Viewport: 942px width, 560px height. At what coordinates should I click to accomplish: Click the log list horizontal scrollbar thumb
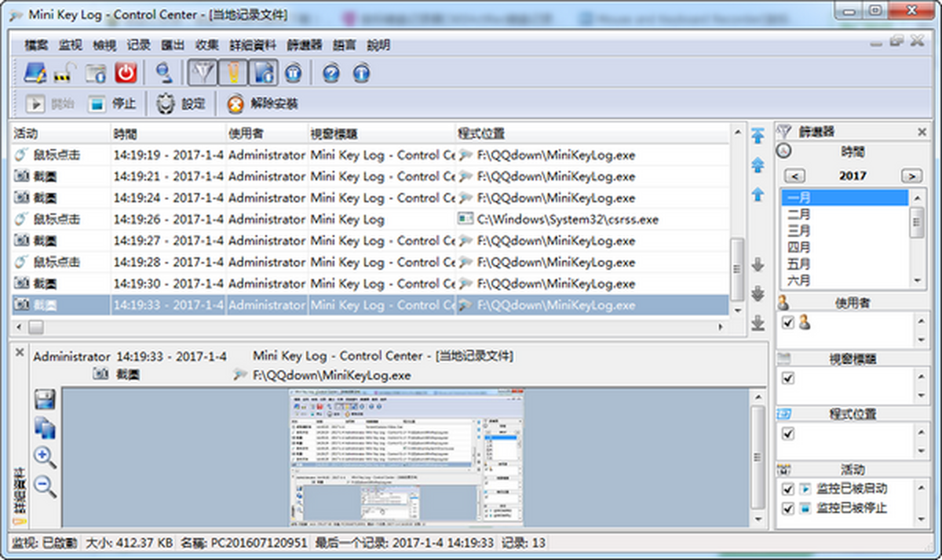tap(37, 326)
